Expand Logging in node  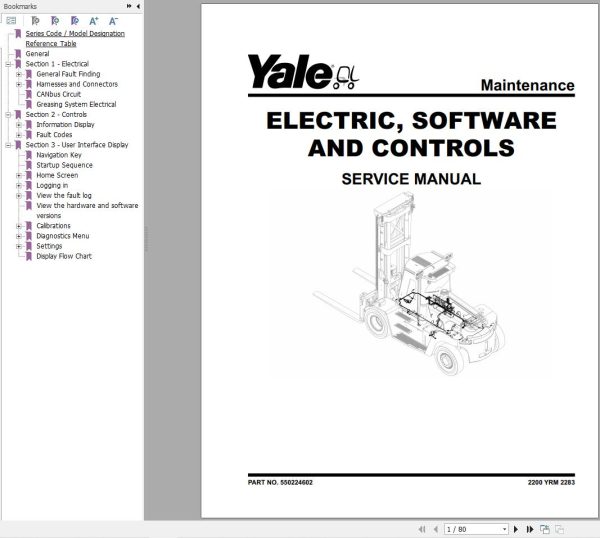[x=19, y=186]
